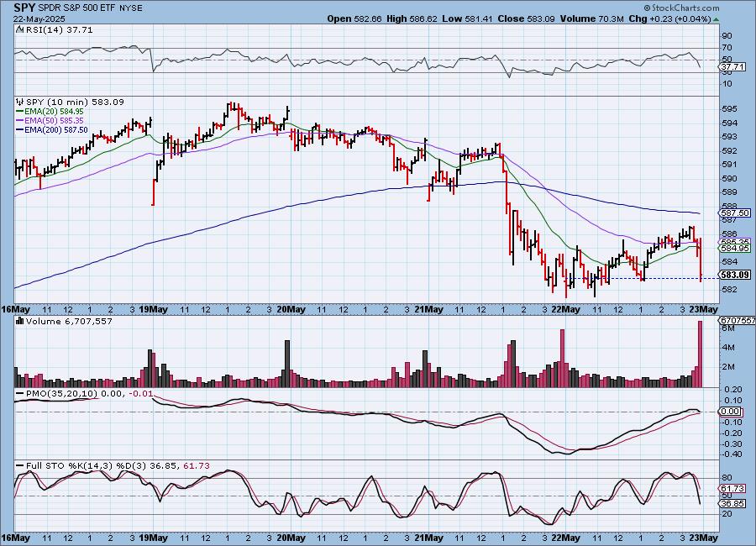The height and width of the screenshot is (546, 756).
Task: Click the 4M label on the volume axis
Action: tap(728, 347)
